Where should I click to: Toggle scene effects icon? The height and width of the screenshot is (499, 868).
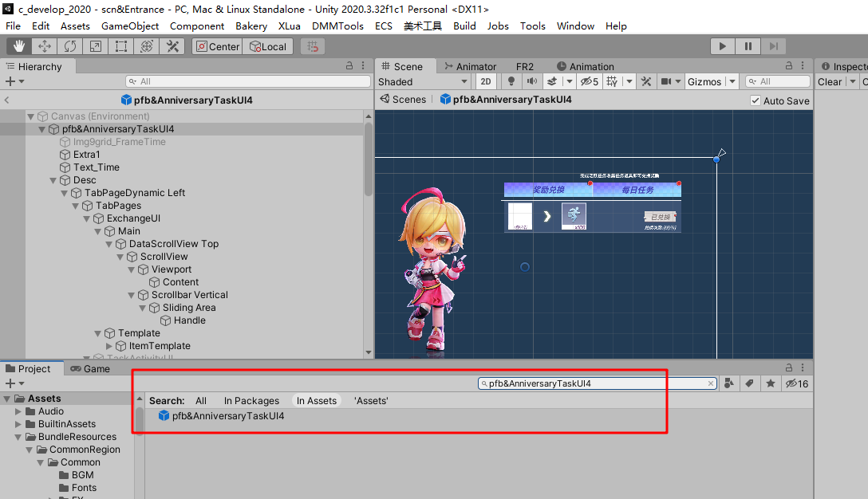(x=552, y=82)
